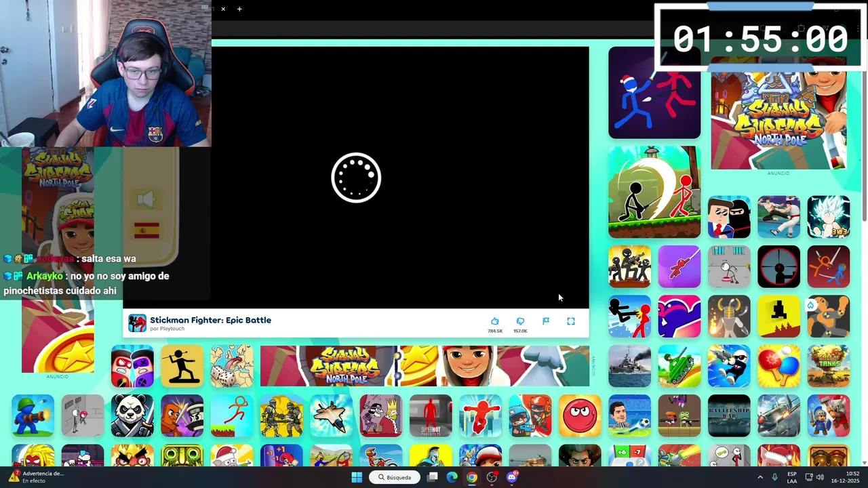Screen dimensions: 868x488
Task: Open the ninja and suited man game
Action: click(x=729, y=217)
